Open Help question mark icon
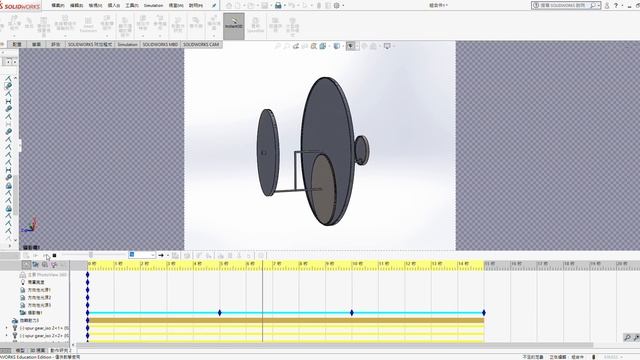This screenshot has width=640, height=360. [616, 5]
